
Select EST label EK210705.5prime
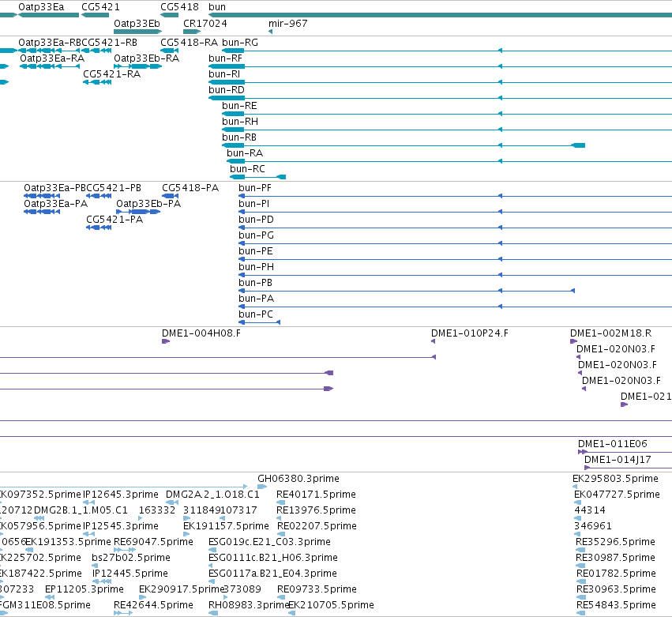point(332,606)
